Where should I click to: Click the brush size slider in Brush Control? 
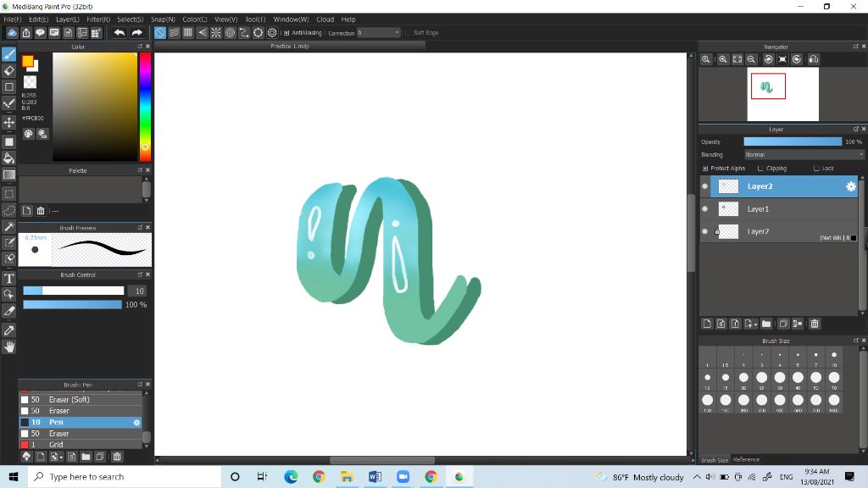74,291
